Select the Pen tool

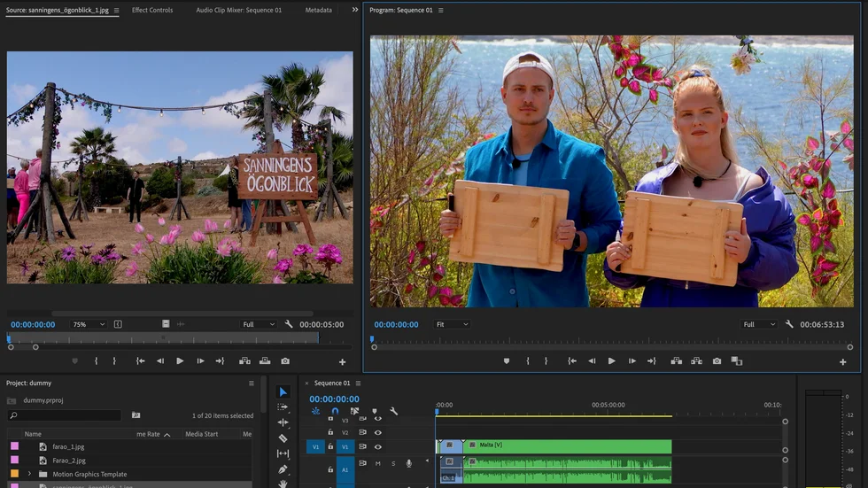(x=283, y=469)
